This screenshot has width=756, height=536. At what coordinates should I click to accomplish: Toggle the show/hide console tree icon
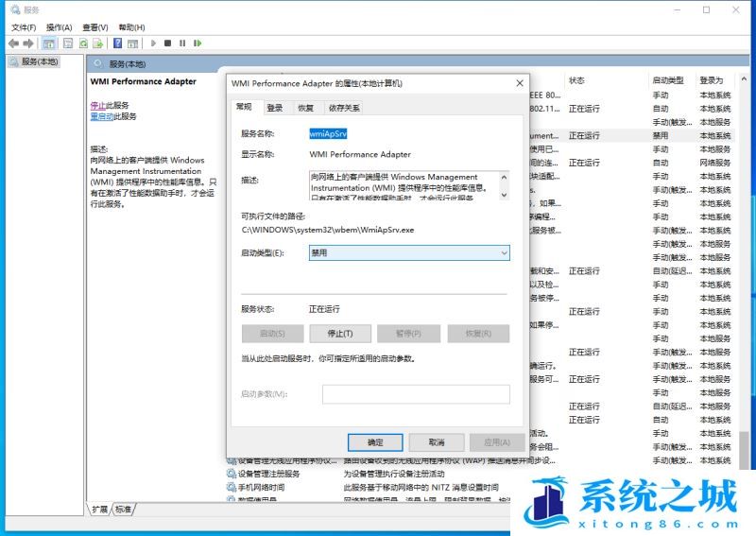coord(49,43)
